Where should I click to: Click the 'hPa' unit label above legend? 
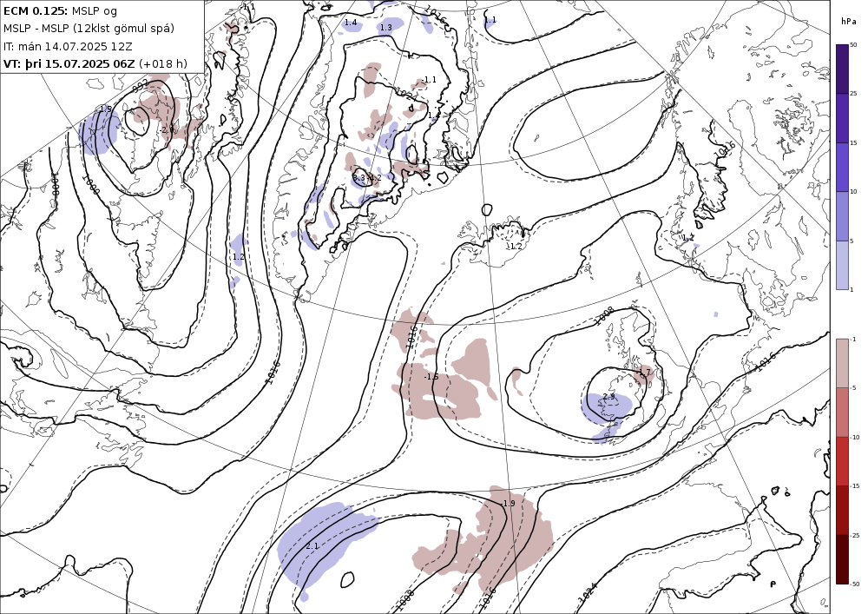pyautogui.click(x=848, y=22)
